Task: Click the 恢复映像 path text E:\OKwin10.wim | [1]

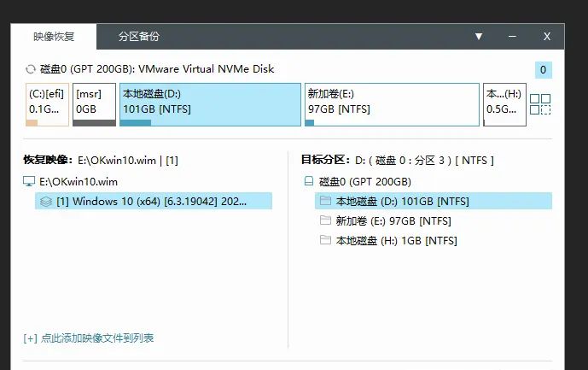Action: pyautogui.click(x=128, y=161)
